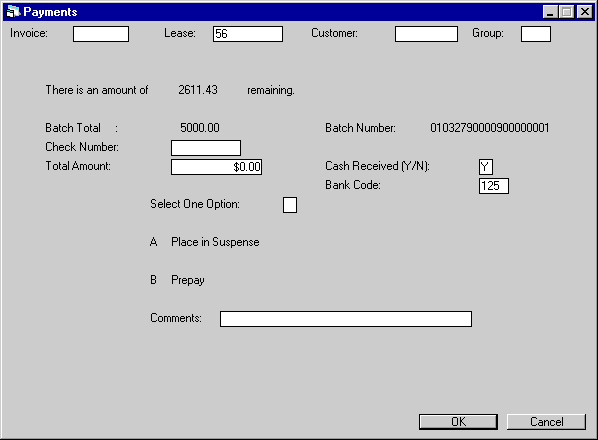Click the Bank Code field with 125
The height and width of the screenshot is (440, 598).
[494, 186]
